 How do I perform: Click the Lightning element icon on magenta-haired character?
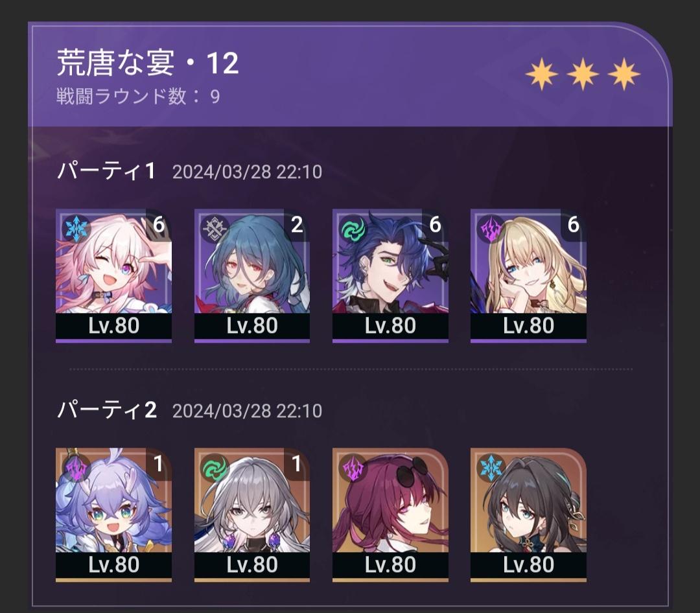(353, 468)
